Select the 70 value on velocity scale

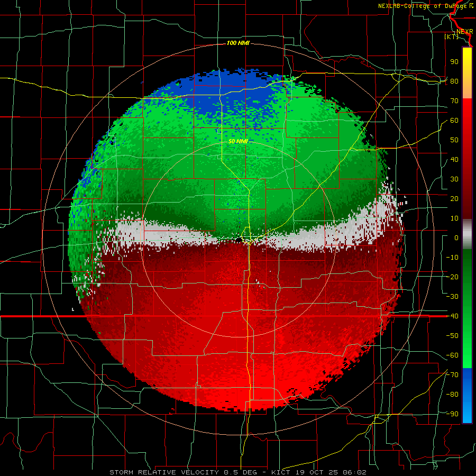click(x=454, y=101)
